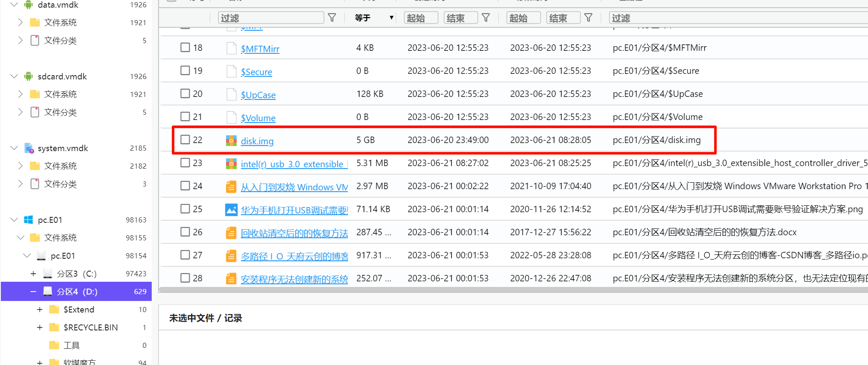868x365 pixels.
Task: Select 文件分类 under data.vmdk
Action: click(60, 40)
